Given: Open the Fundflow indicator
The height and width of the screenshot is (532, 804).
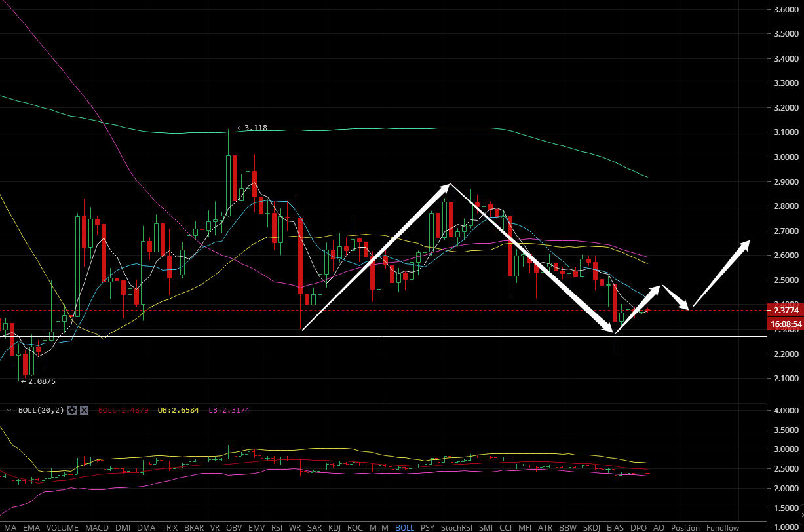Looking at the screenshot, I should [x=722, y=527].
